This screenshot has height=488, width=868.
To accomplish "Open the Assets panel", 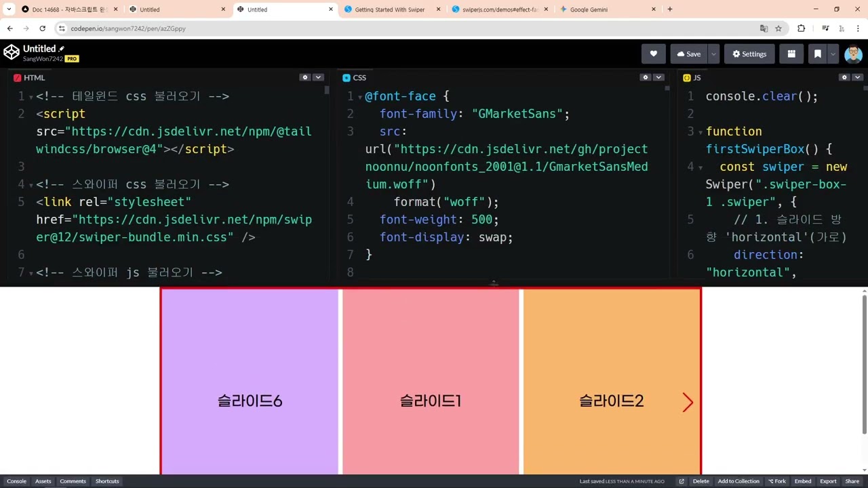I will click(x=43, y=481).
